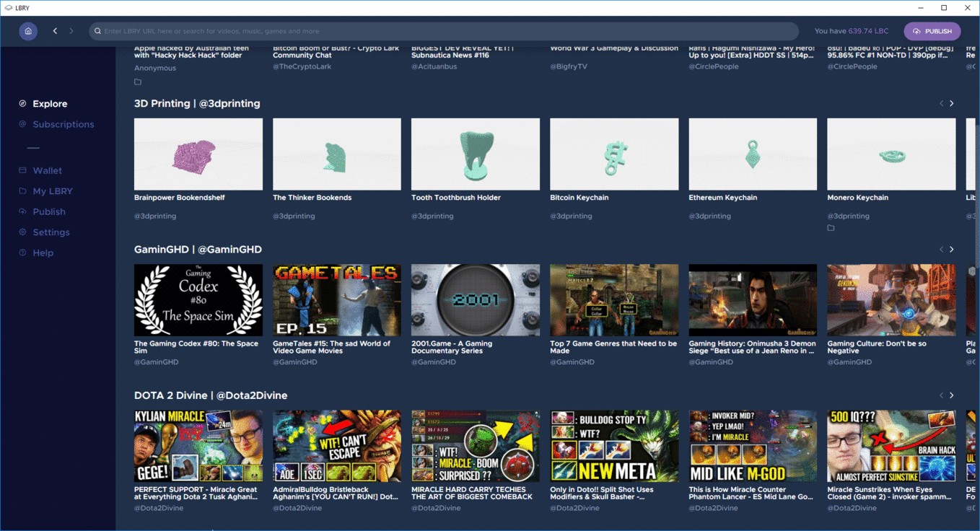
Task: Open Ethereum Keychain thumbnail
Action: tap(753, 154)
